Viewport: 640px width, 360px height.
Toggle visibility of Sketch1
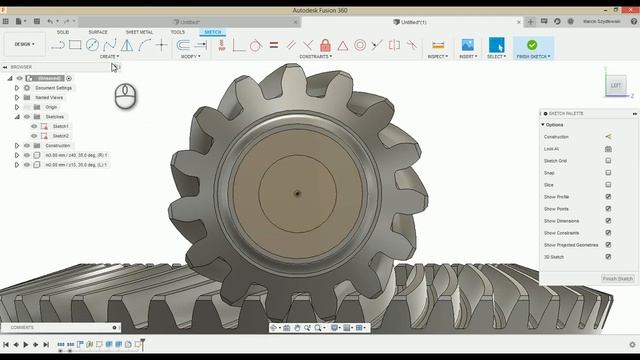(x=34, y=127)
